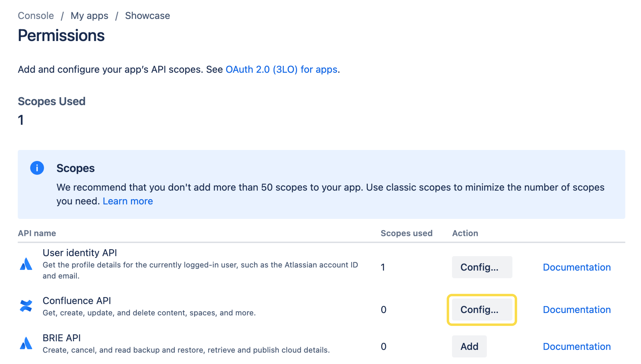Click Learn more in the Scopes notice
The width and height of the screenshot is (641, 364).
[128, 201]
